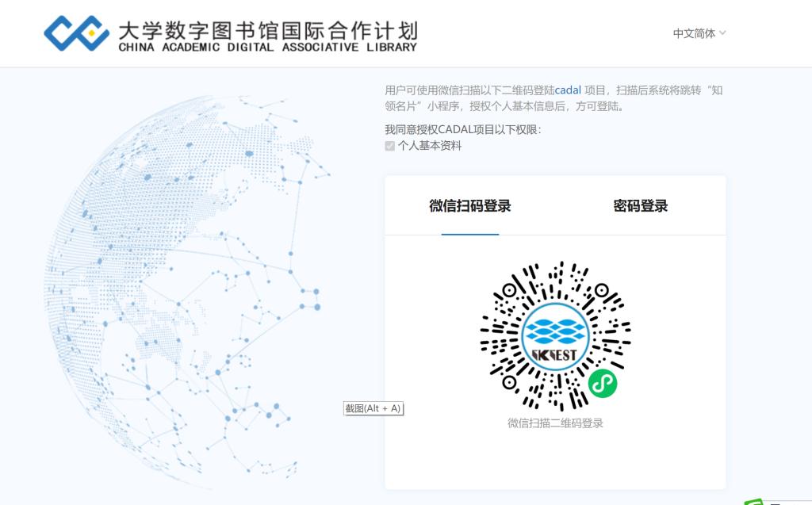Click the 微信扫描二维码登录 caption under QR code
The width and height of the screenshot is (812, 505).
coord(555,423)
